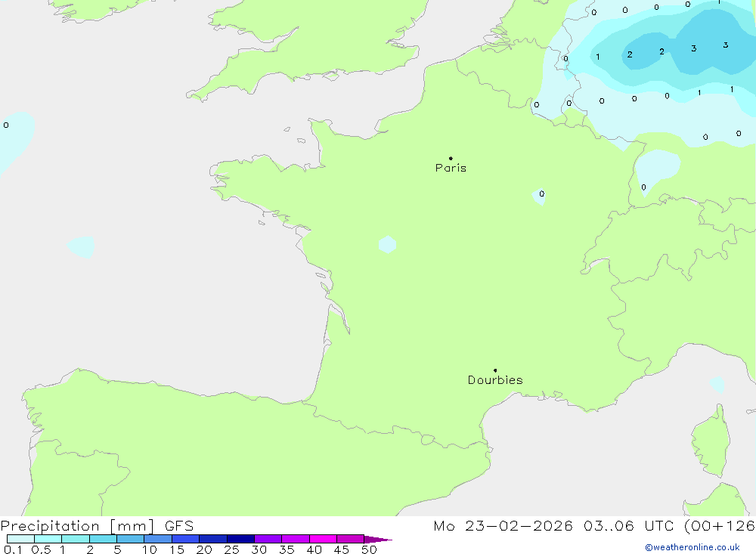Click the legend value 0.1 label
Screen dimensions: 756x554
point(13,549)
